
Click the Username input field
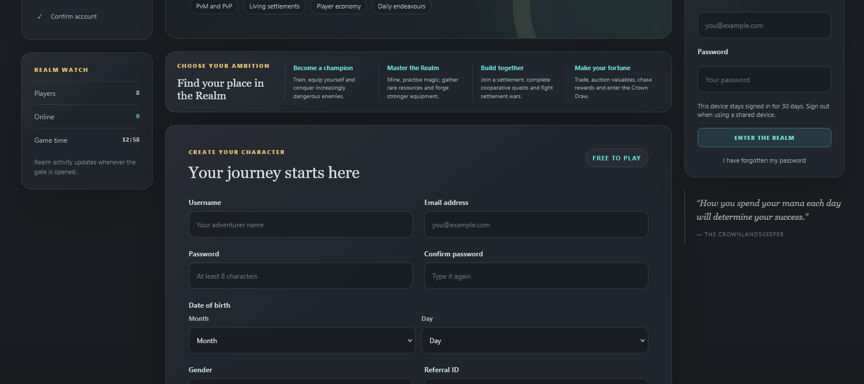[x=300, y=225]
